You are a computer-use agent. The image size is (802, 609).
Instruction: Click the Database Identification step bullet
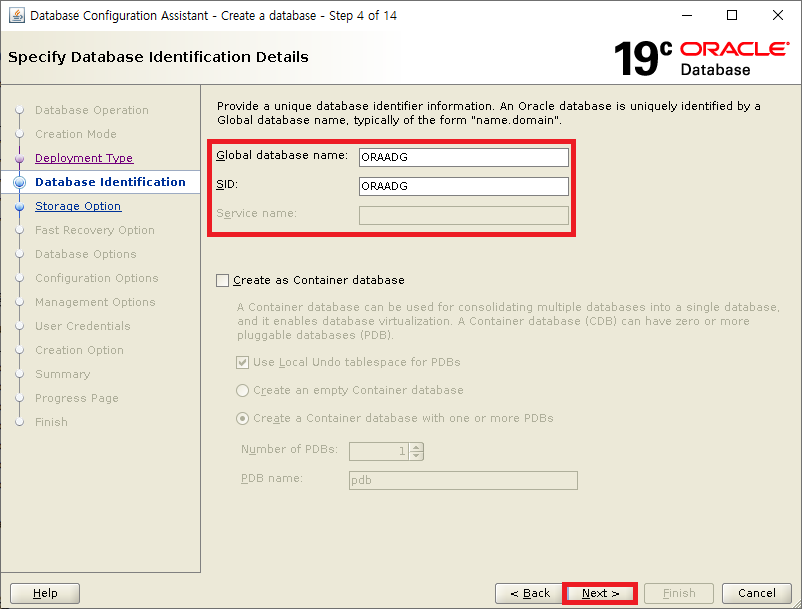tap(19, 183)
